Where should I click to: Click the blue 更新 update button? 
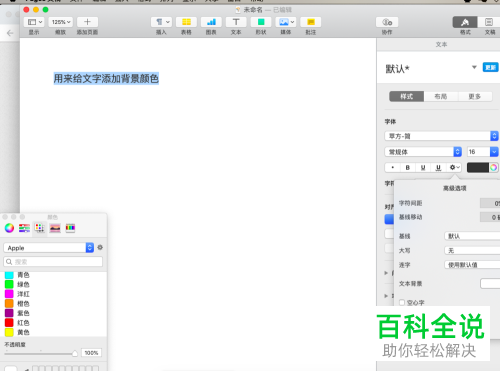[490, 68]
